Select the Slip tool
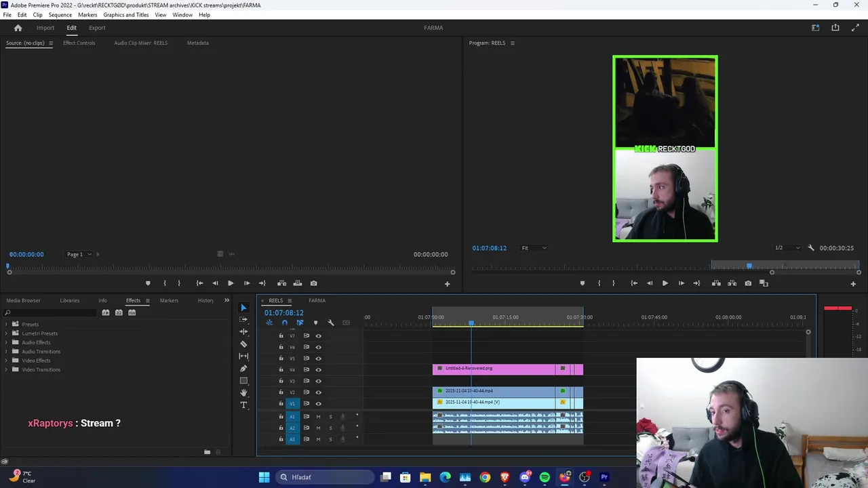868x488 pixels. 243,356
